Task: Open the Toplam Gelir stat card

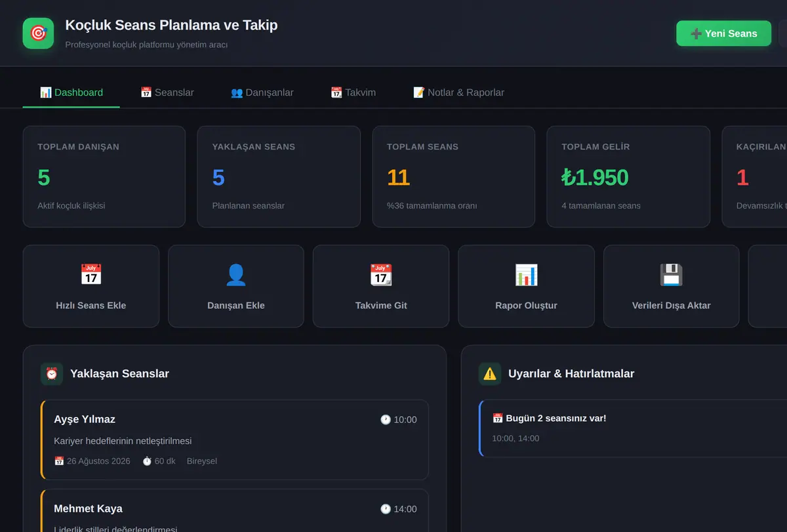Action: [628, 176]
